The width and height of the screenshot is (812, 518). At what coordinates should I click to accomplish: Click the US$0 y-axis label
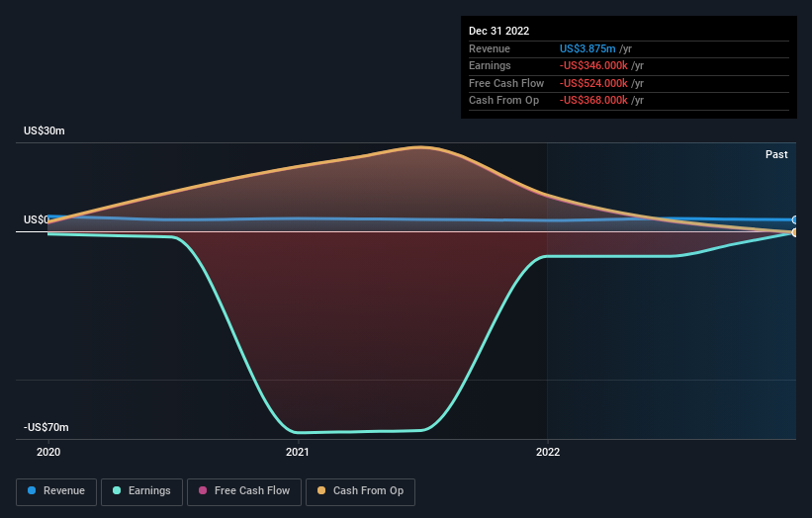coord(36,219)
